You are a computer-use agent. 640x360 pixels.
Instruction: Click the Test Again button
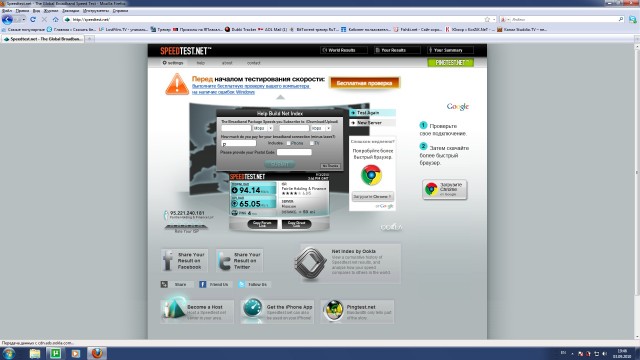coord(372,113)
